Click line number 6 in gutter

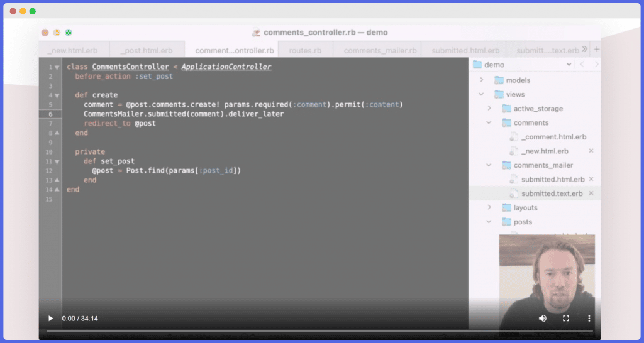[x=50, y=114]
